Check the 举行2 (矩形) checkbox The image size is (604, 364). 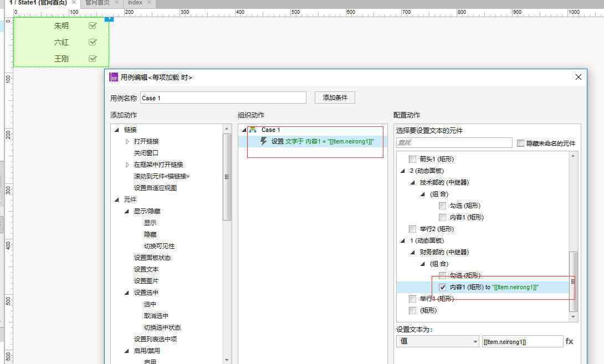(413, 229)
